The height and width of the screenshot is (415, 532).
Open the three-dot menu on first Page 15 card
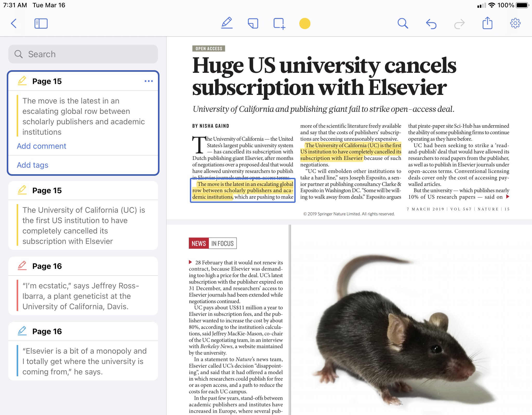[149, 81]
